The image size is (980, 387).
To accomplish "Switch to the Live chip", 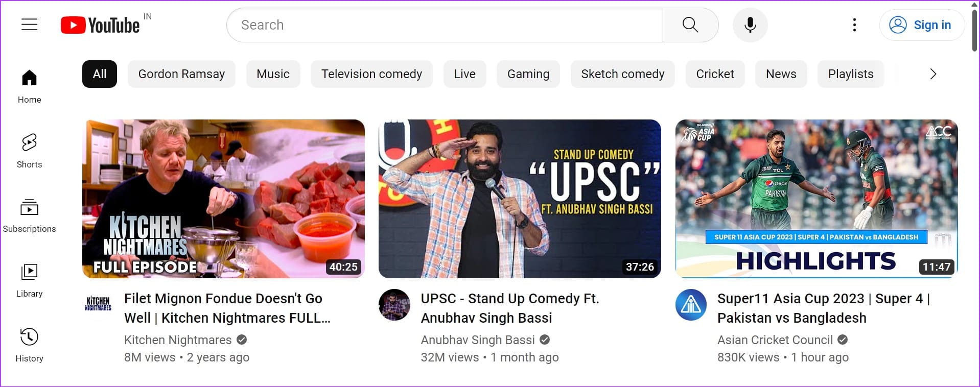I will pos(464,74).
